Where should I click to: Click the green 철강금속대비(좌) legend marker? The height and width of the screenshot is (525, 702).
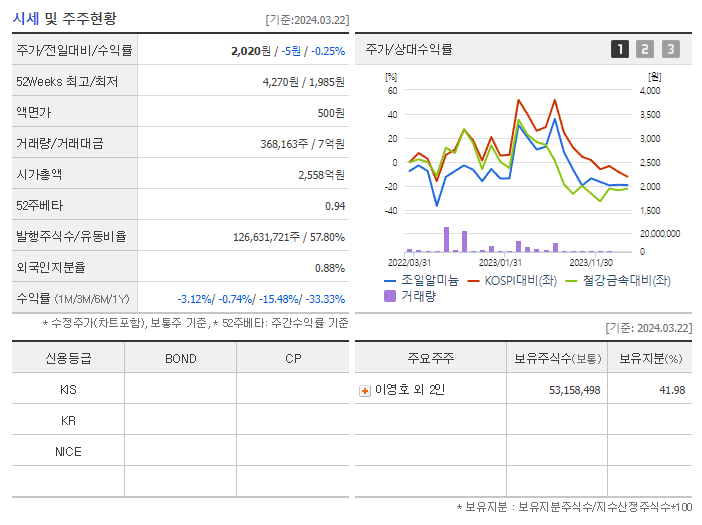(571, 281)
